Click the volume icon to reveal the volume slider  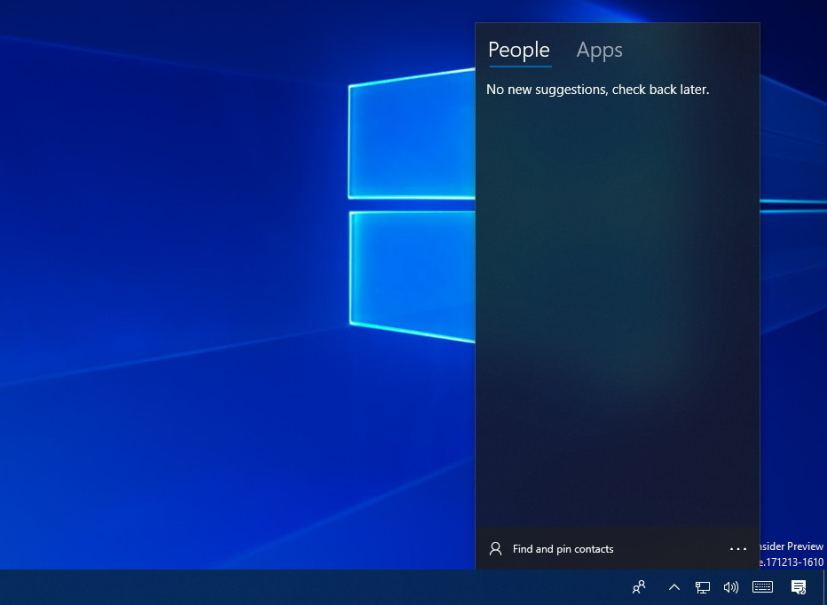pyautogui.click(x=731, y=587)
